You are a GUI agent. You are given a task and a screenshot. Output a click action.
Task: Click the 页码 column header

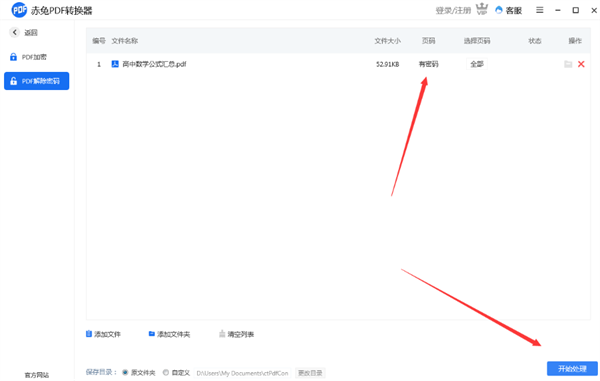click(428, 41)
